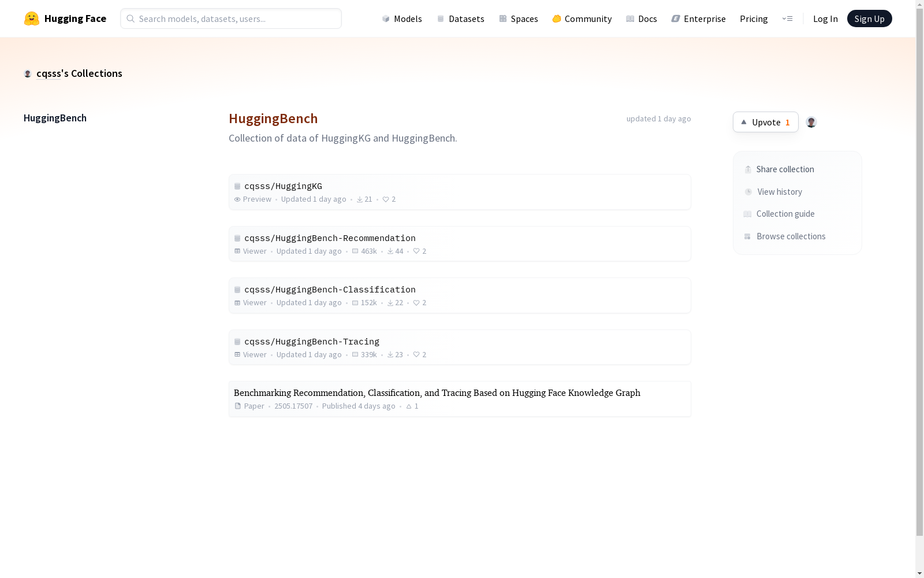The image size is (924, 578).
Task: Click Viewer table icon on HuggingBench-Tracing
Action: point(237,355)
